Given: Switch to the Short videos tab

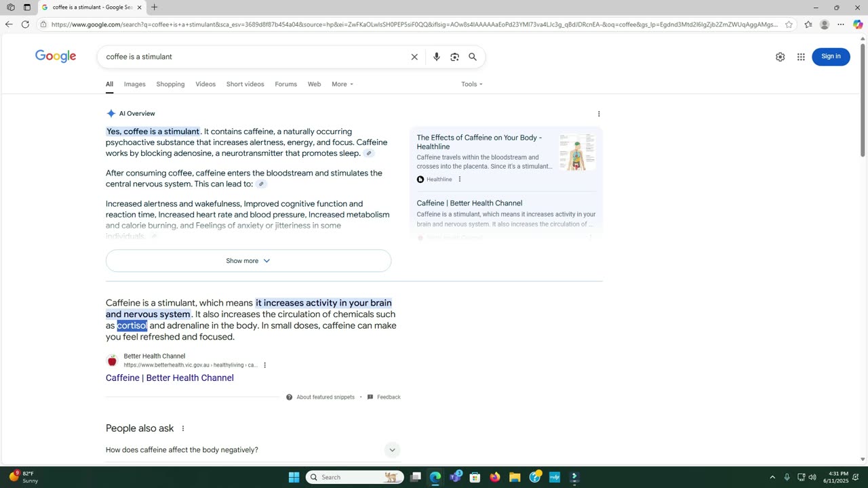Looking at the screenshot, I should pyautogui.click(x=245, y=84).
